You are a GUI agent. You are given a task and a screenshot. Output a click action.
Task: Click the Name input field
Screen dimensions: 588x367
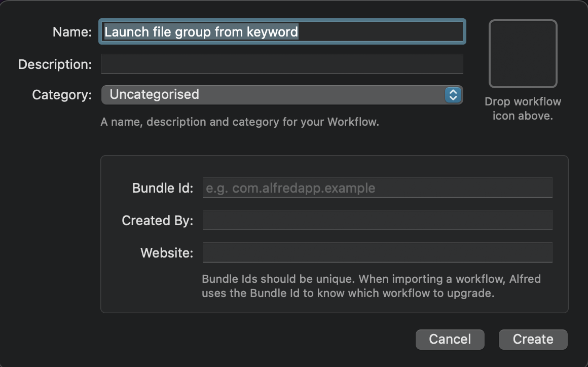pyautogui.click(x=282, y=31)
